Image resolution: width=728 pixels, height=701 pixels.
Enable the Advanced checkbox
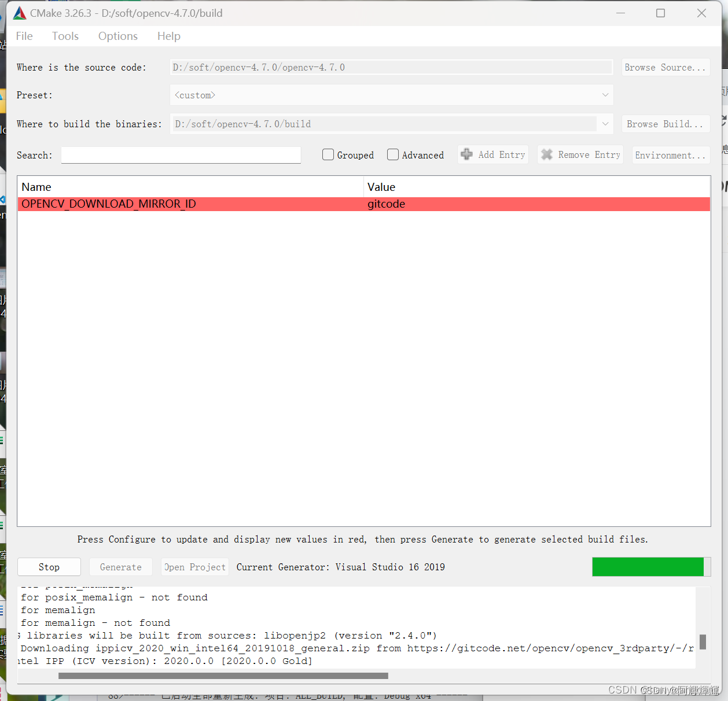coord(393,154)
